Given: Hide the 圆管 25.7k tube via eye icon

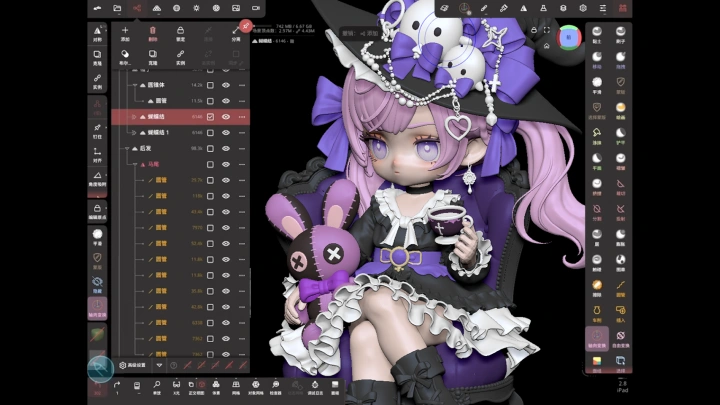Looking at the screenshot, I should 226,180.
